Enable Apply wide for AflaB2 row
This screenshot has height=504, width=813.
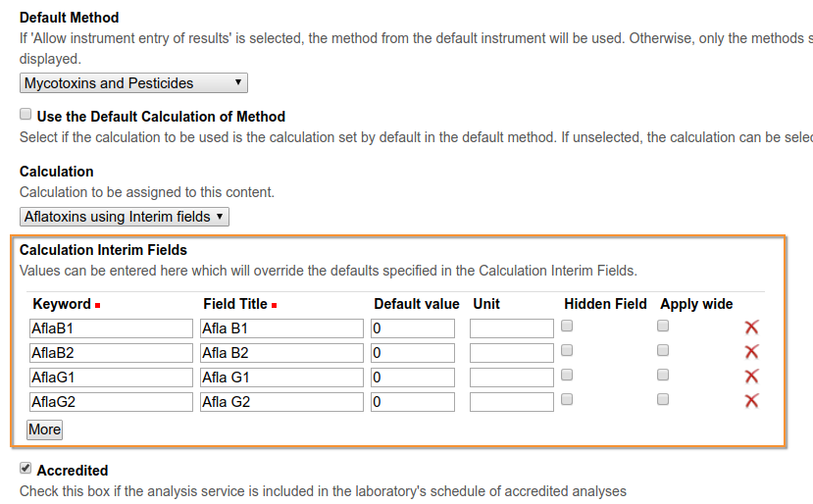pos(663,351)
